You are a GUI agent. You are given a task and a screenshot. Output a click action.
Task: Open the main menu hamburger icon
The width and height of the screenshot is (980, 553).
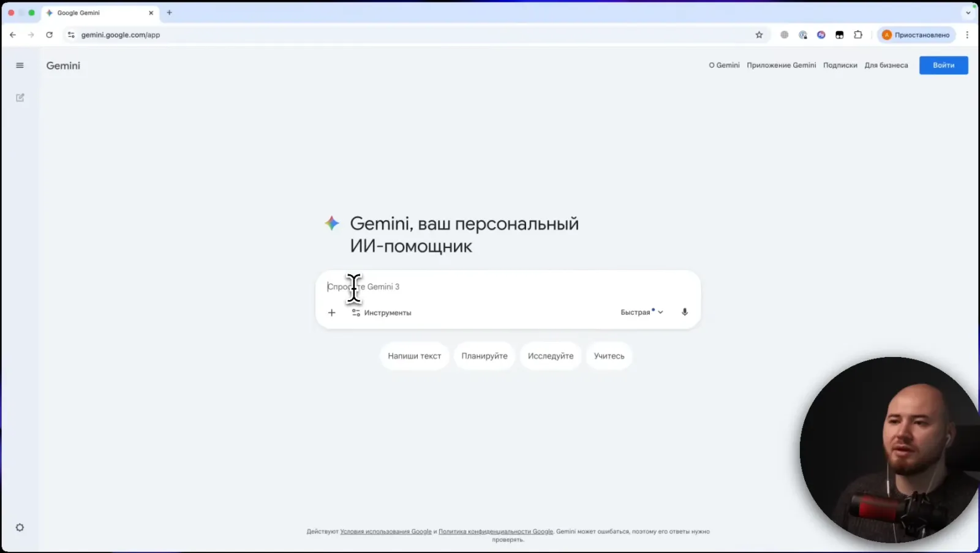point(20,66)
